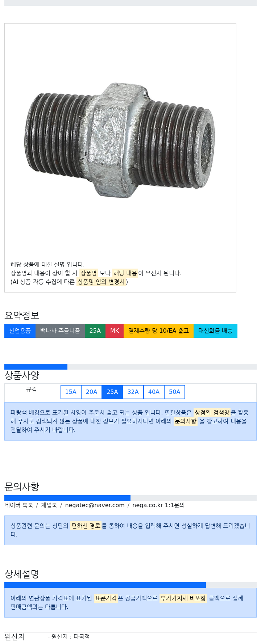Click the negatec@naver.com email address
The image size is (261, 644).
95,505
